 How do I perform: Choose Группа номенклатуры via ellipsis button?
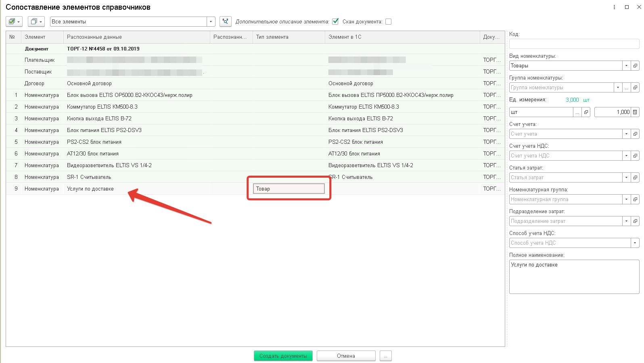coord(626,87)
